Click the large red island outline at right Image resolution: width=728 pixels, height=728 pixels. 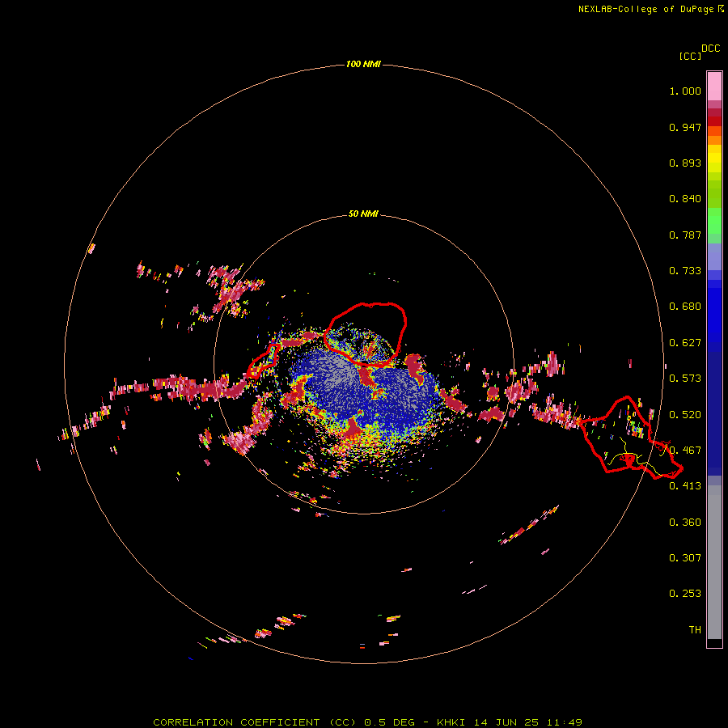[x=630, y=438]
